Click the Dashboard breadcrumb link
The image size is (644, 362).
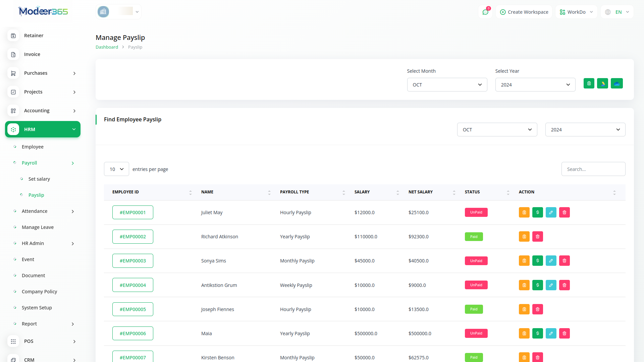click(x=107, y=47)
